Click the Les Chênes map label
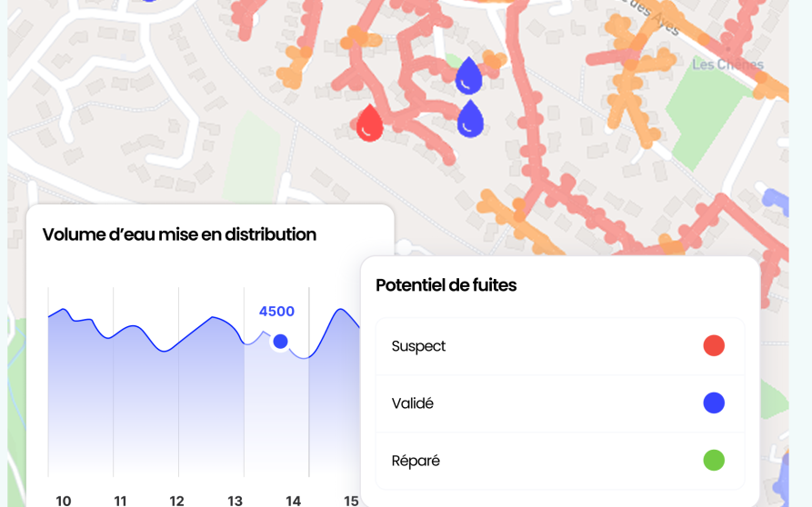This screenshot has width=812, height=507. [727, 65]
